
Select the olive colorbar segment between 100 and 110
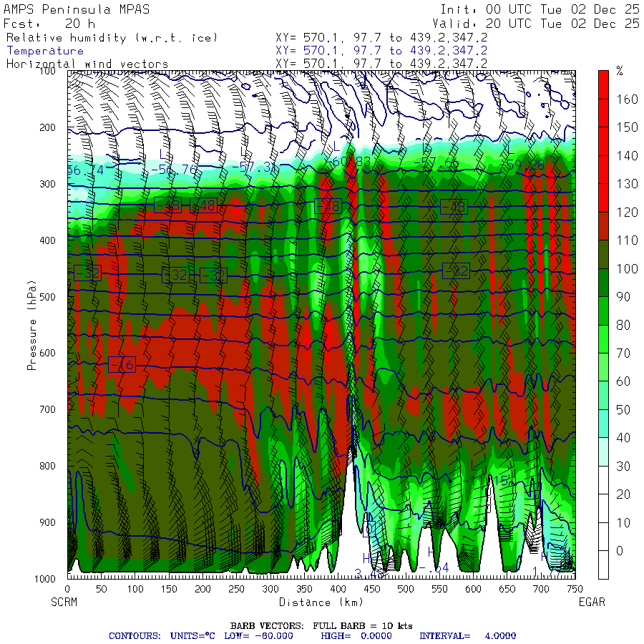point(603,254)
